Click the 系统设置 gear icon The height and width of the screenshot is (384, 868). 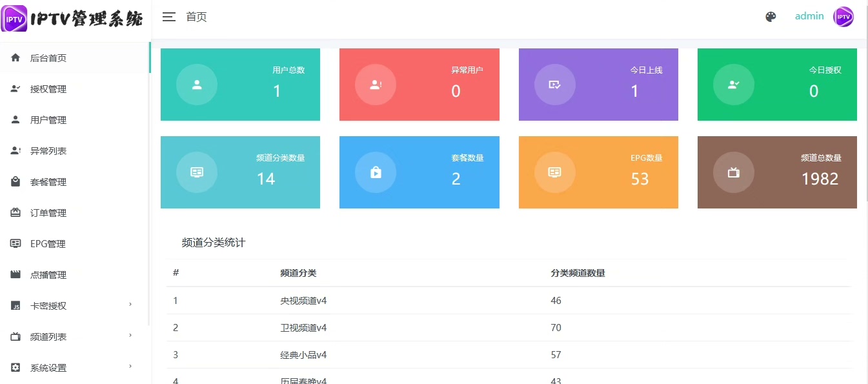pos(16,368)
